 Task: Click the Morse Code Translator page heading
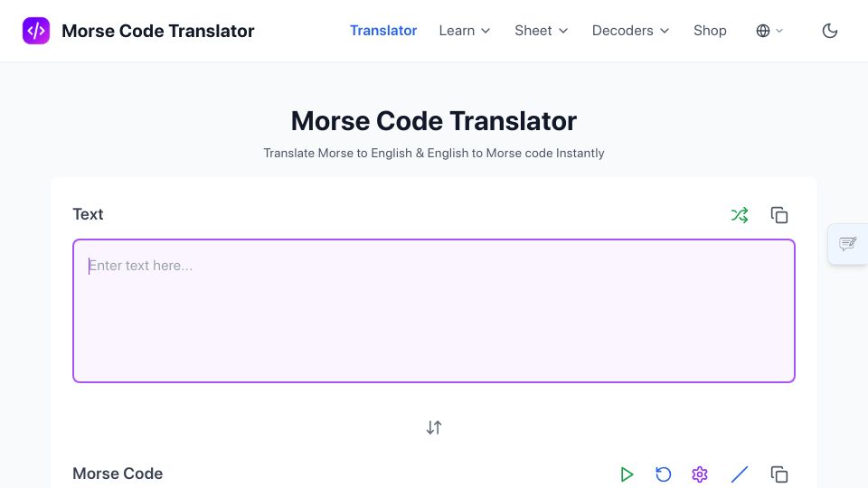(x=434, y=120)
